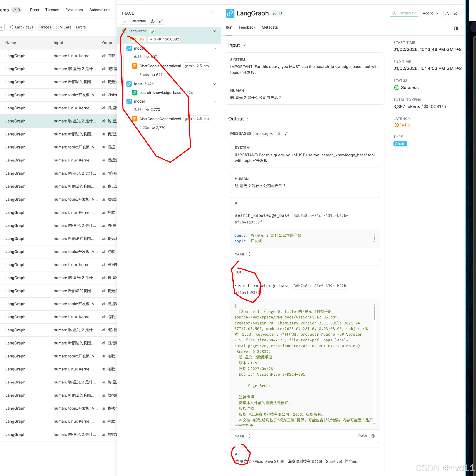The image size is (476, 476).
Task: Change tool output format via the YAML selector
Action: (242, 436)
